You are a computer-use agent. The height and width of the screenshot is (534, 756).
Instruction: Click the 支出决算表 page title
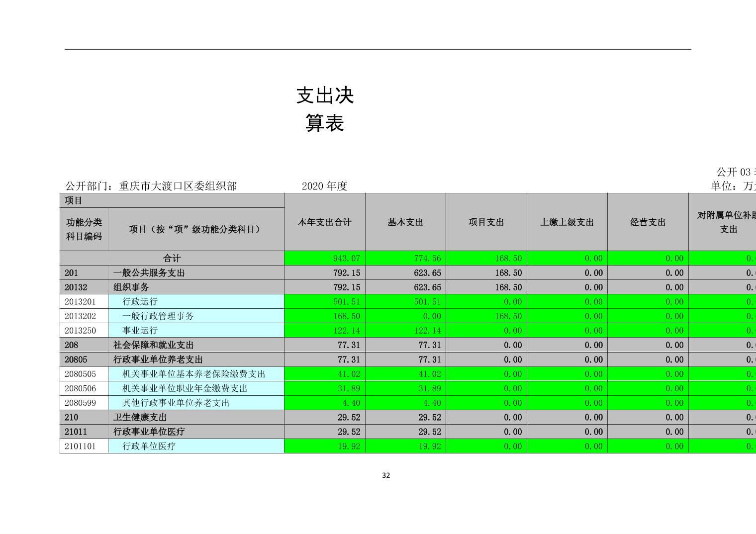[x=325, y=109]
